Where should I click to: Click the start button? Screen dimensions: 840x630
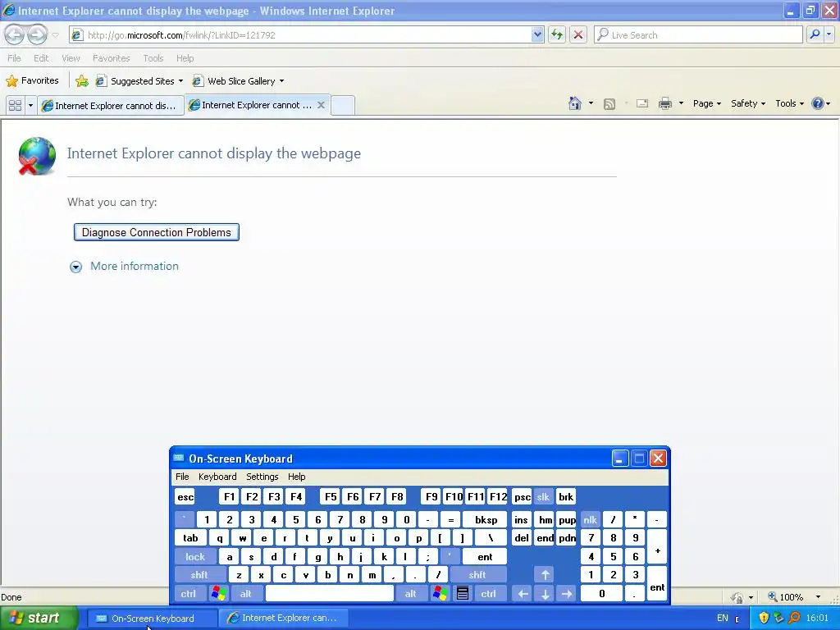click(x=38, y=619)
